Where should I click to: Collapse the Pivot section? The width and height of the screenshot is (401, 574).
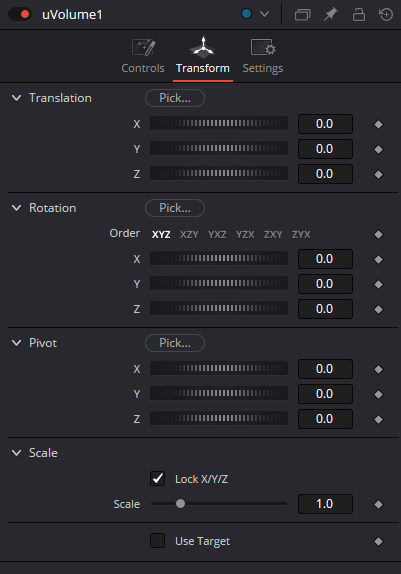16,343
